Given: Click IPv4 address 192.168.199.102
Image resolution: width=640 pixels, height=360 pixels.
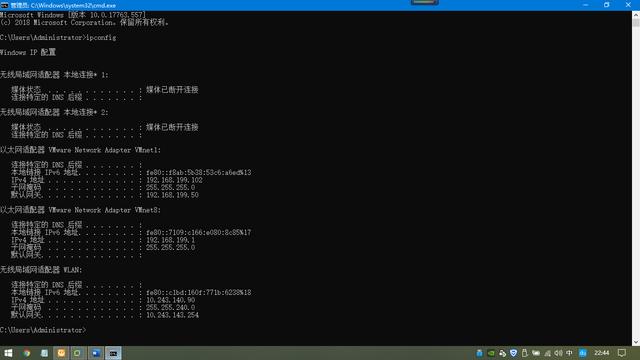Looking at the screenshot, I should pos(174,180).
